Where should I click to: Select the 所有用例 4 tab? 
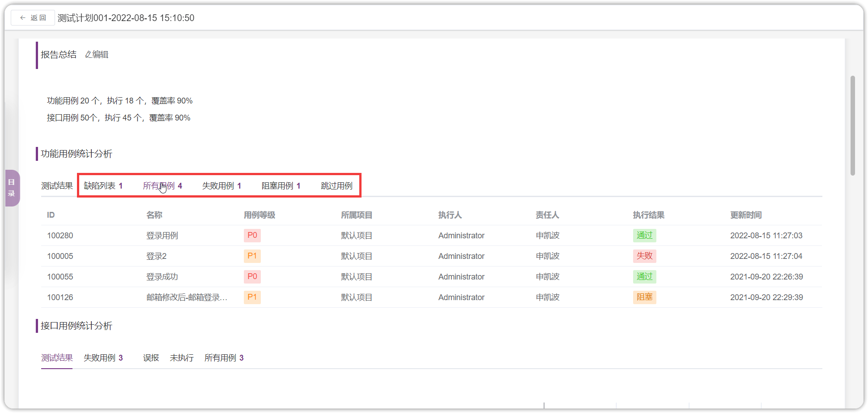162,186
